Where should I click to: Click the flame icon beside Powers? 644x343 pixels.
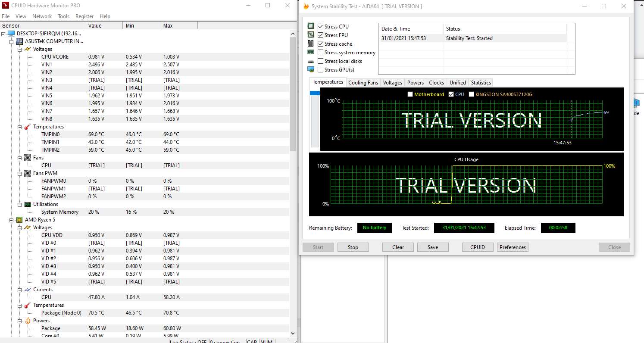(x=27, y=321)
